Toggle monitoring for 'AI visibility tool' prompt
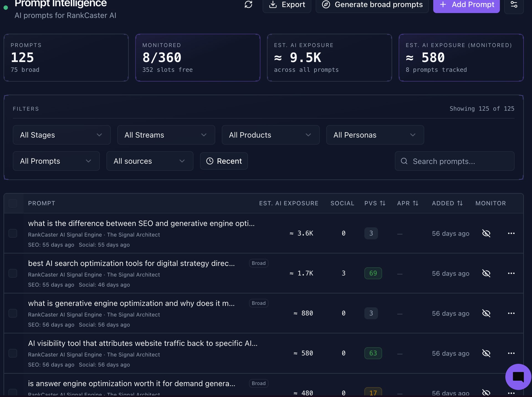Image resolution: width=532 pixels, height=397 pixels. pyautogui.click(x=486, y=353)
